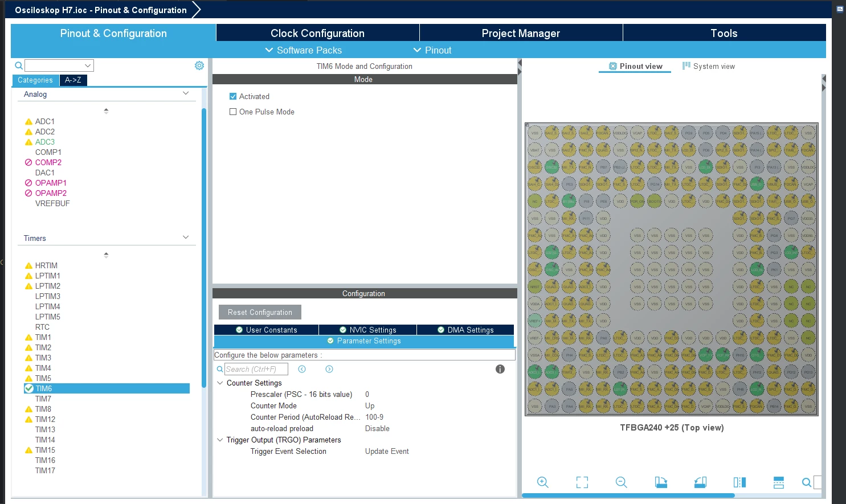Collapse Trigger Output (TRGO) Parameters
Viewport: 846px width, 504px height.
pyautogui.click(x=220, y=440)
